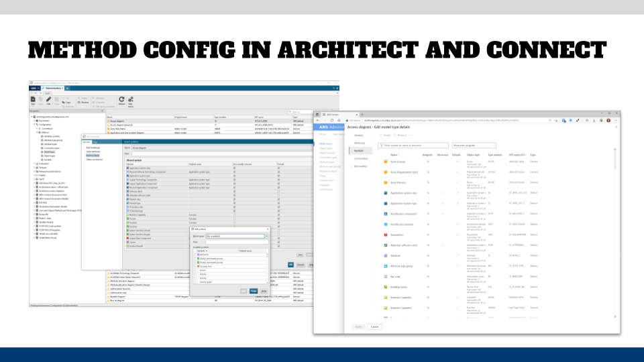Click the Architecture component symbol icon
The image size is (644, 362).
coord(386,214)
